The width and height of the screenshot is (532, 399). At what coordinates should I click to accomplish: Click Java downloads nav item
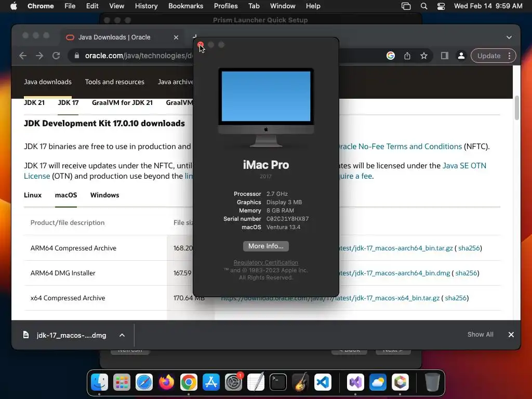(47, 82)
